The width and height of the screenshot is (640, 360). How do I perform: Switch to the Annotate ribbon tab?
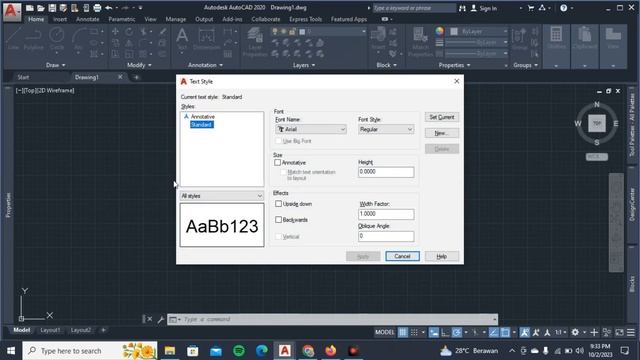pos(87,19)
